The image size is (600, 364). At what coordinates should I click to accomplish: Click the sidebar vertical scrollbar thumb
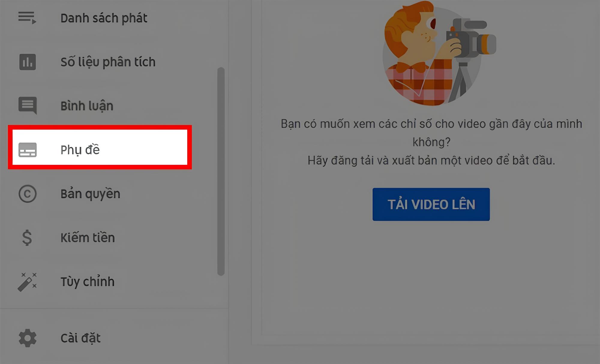click(x=221, y=171)
